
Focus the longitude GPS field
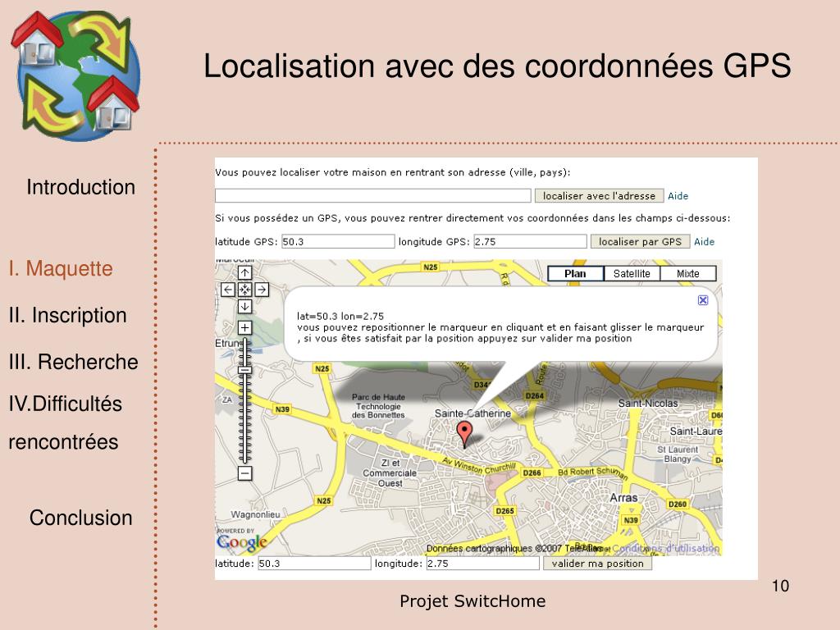530,242
